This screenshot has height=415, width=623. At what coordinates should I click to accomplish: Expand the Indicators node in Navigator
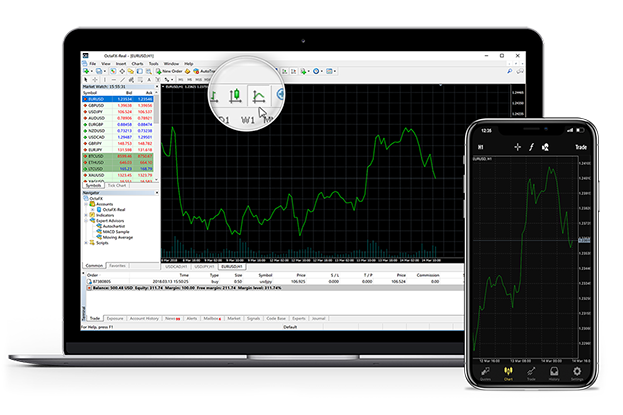point(86,214)
